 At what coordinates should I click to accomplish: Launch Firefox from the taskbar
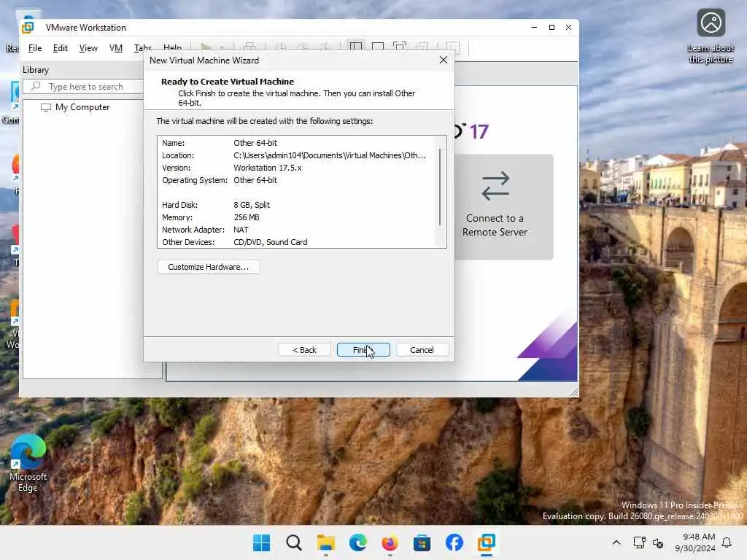[390, 542]
